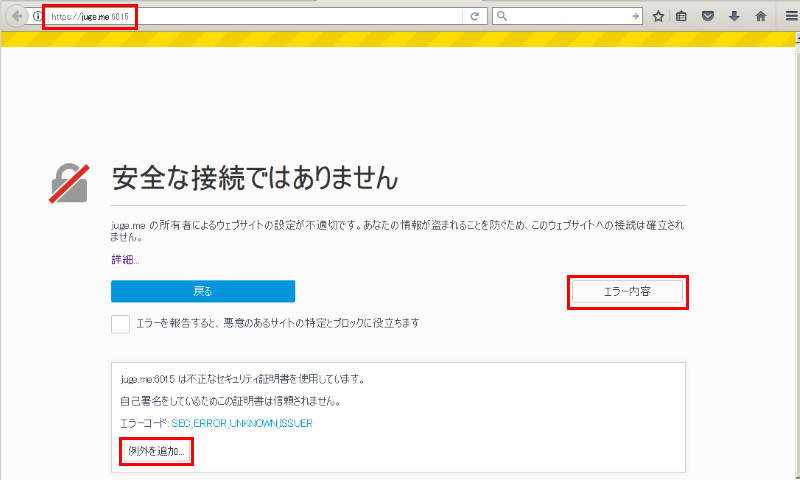Focus the search box field

coord(569,16)
